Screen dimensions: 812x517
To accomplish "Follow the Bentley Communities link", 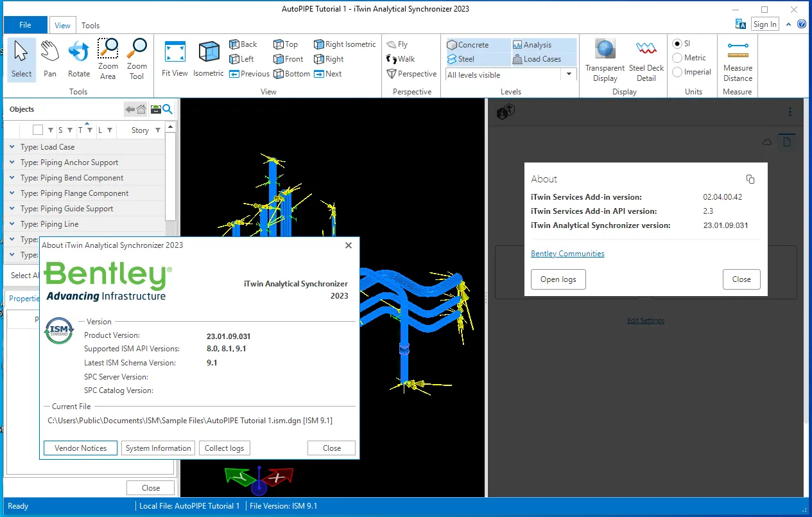I will pos(567,254).
